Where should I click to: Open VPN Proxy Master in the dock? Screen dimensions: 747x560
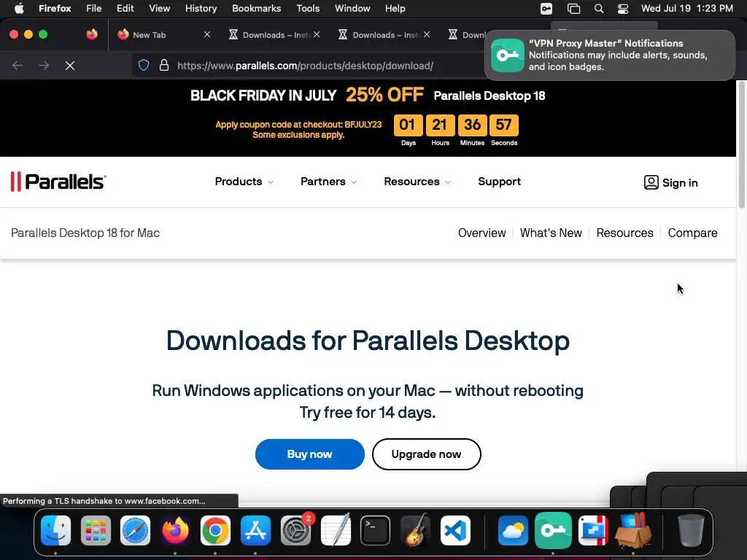point(553,530)
